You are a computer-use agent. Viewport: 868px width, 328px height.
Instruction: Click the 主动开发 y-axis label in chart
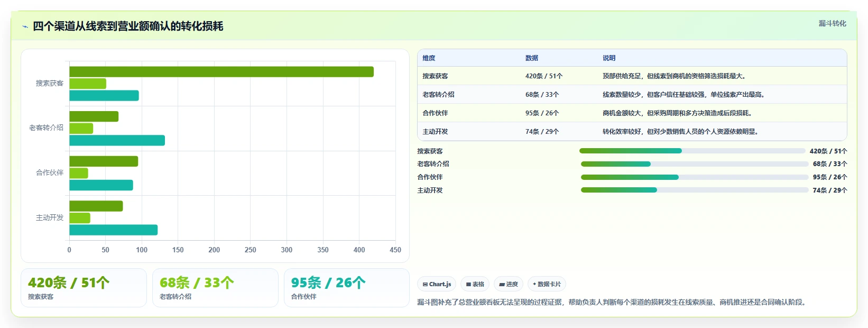click(x=50, y=218)
